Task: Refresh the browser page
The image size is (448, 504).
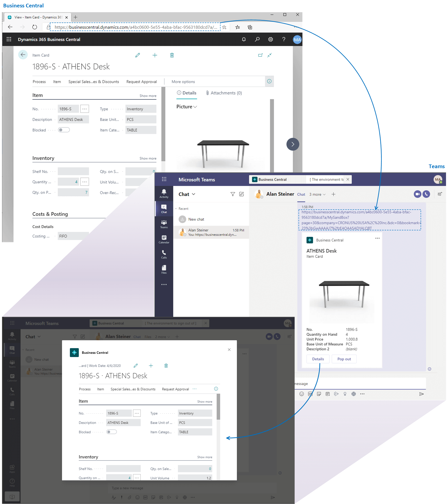Action: tap(35, 27)
